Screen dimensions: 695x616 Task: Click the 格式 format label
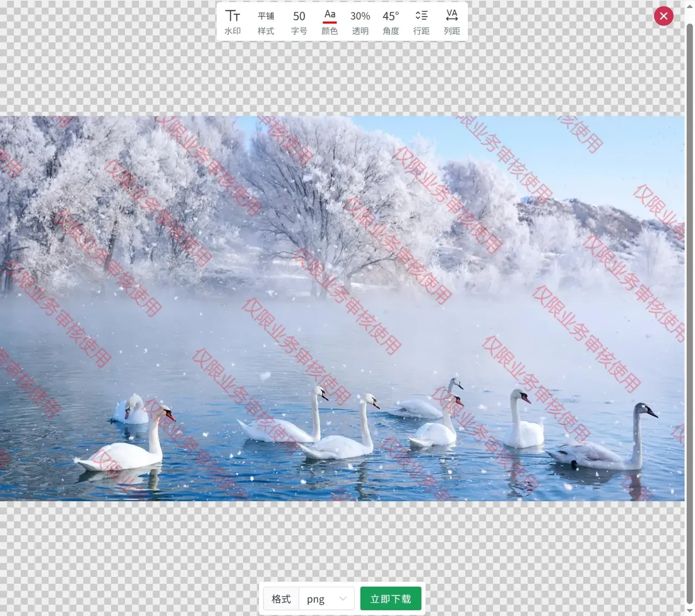[281, 599]
